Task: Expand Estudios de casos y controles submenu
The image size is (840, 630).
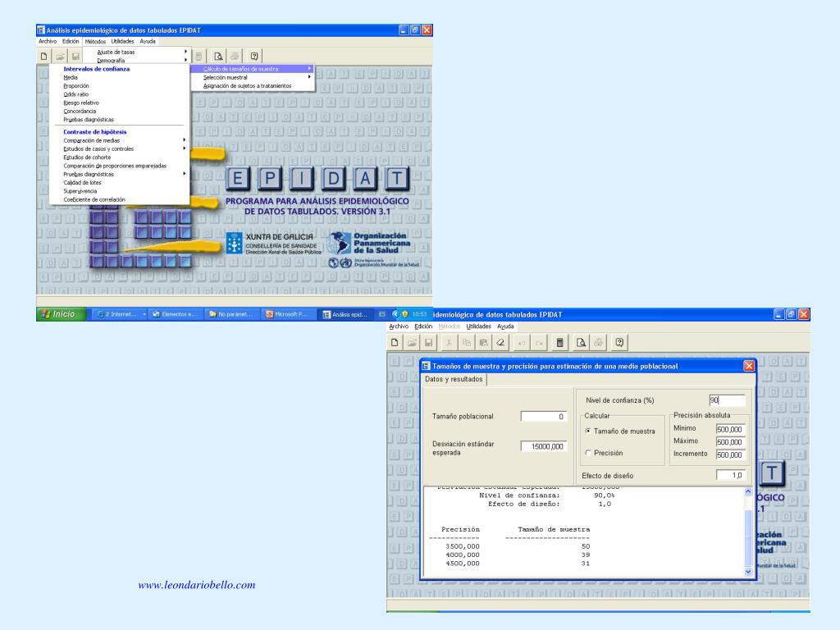Action: (119, 149)
